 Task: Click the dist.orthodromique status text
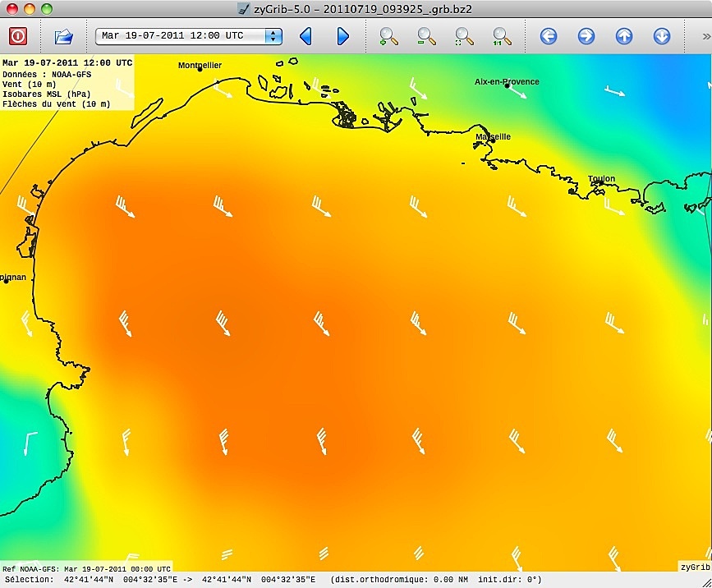(436, 579)
